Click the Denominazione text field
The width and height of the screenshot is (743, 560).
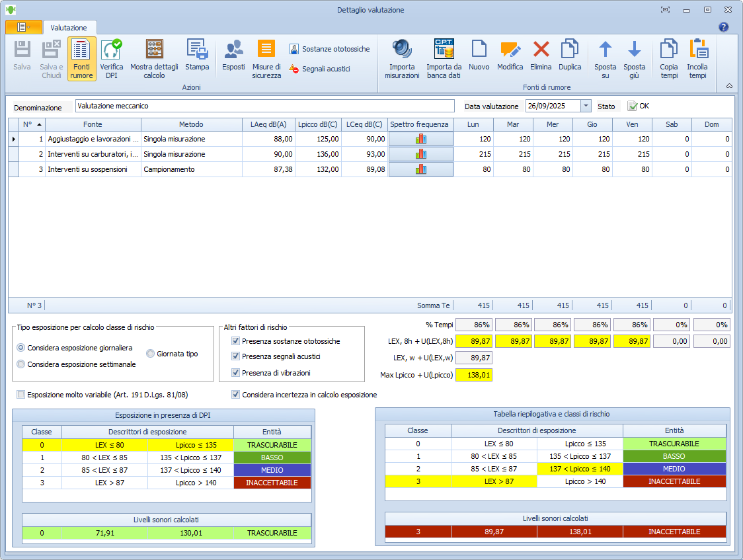(264, 106)
